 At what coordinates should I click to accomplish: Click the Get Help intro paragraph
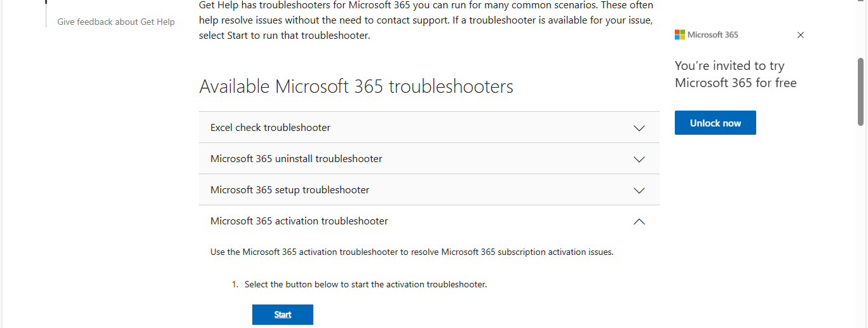[426, 20]
